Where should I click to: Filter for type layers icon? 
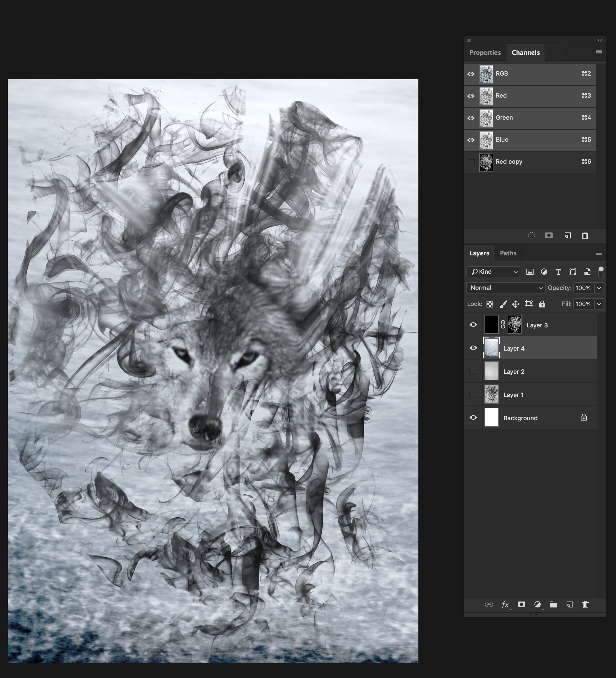(x=558, y=272)
